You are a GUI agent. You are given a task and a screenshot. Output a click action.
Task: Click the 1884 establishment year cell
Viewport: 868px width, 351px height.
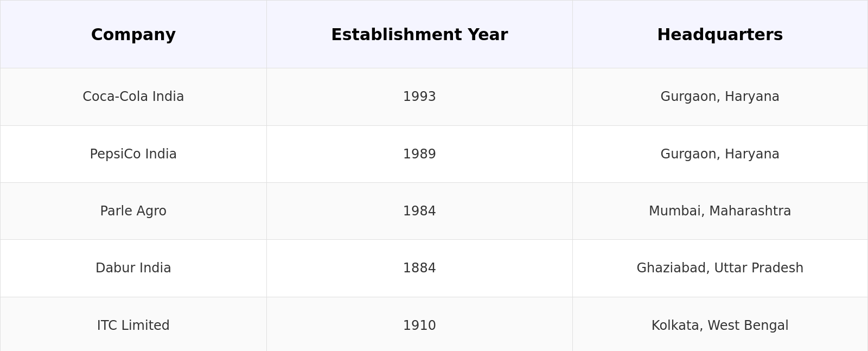pos(419,268)
